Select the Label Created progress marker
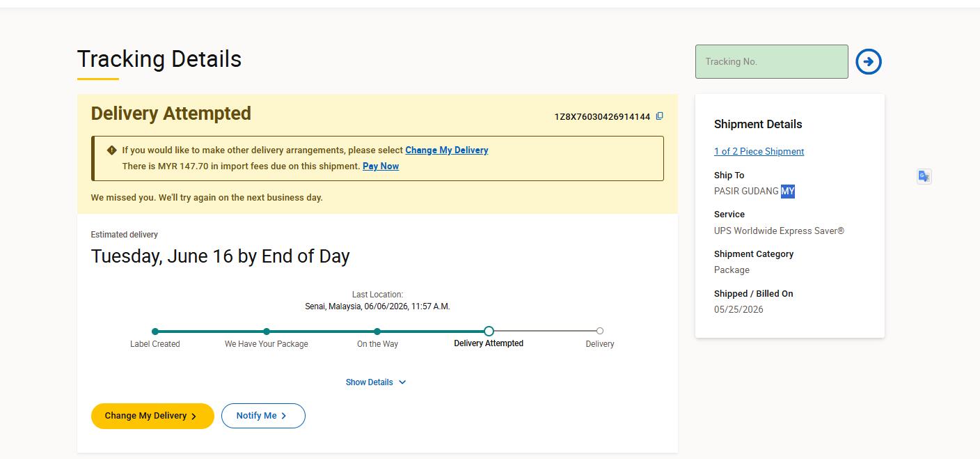The width and height of the screenshot is (980, 459). point(155,332)
